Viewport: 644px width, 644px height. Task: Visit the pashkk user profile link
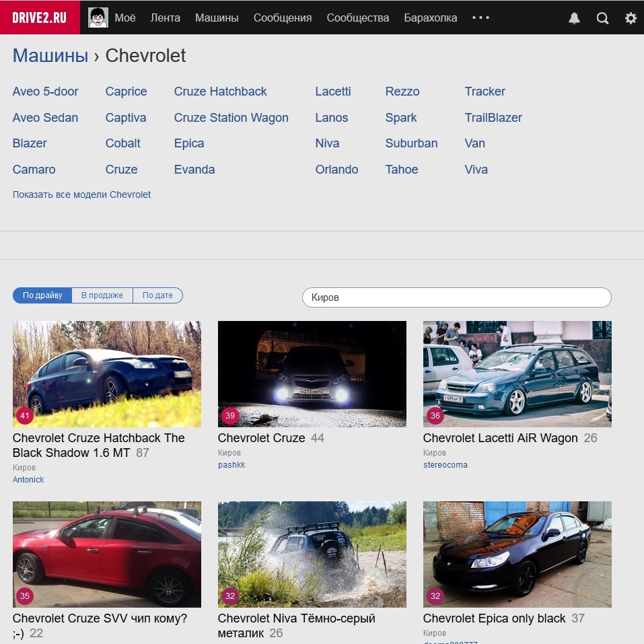231,464
